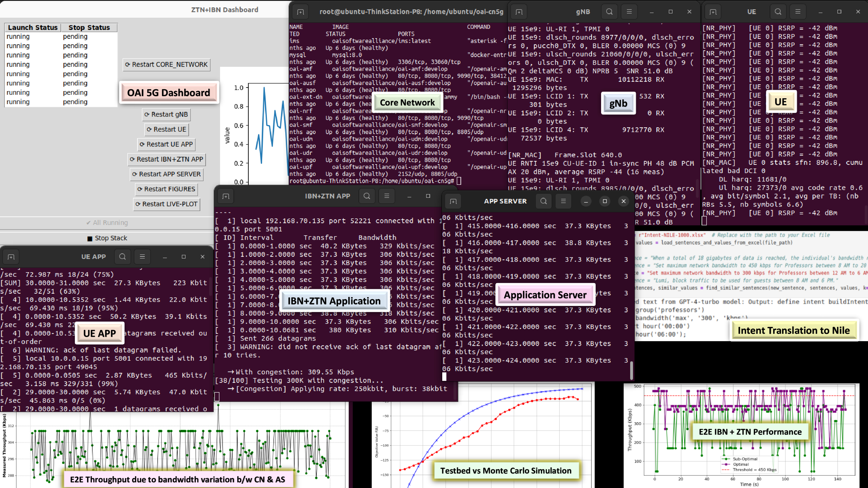Open hamburger menu in IBN+ZTN APP terminal
Viewport: 868px width, 488px height.
386,196
